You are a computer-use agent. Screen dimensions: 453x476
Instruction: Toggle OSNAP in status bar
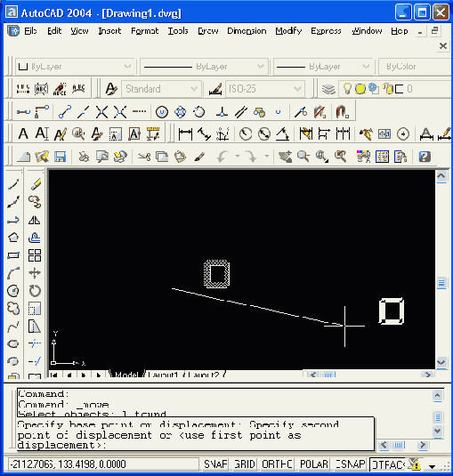tap(350, 464)
